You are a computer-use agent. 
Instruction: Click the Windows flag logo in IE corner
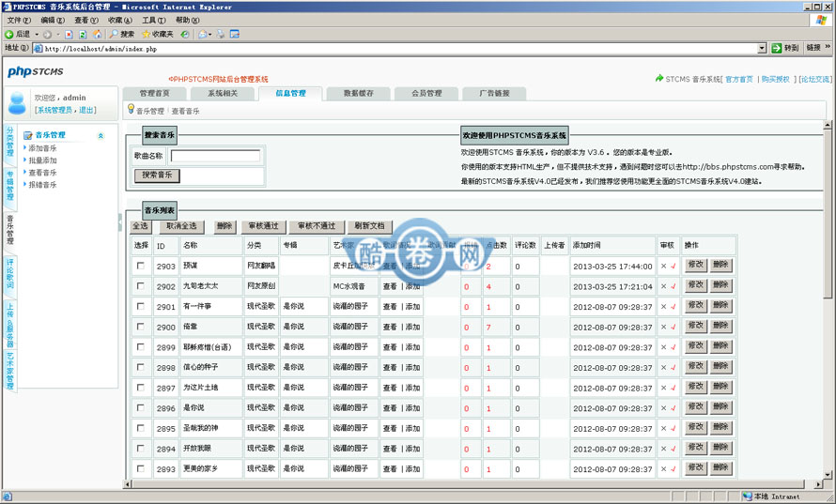click(x=822, y=21)
